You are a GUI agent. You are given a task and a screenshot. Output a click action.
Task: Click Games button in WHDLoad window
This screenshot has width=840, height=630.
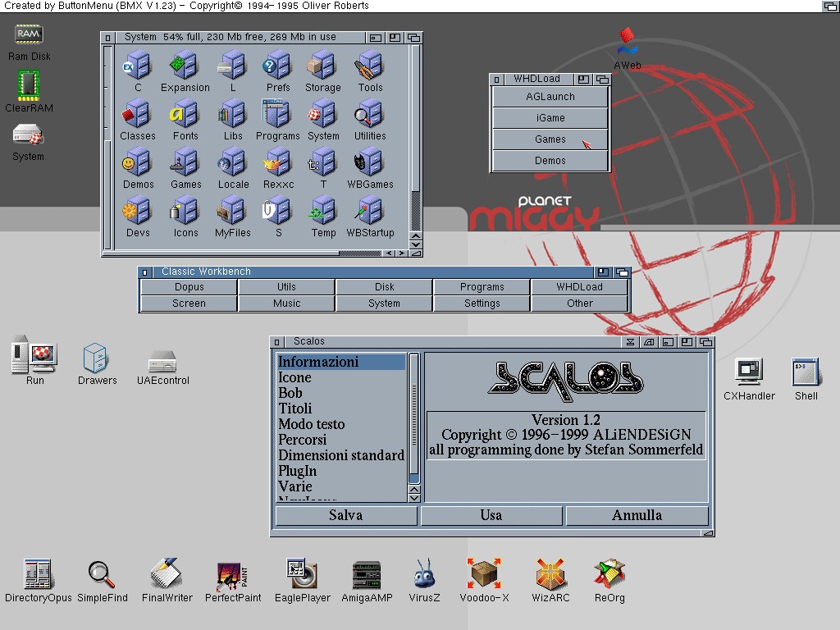tap(550, 139)
